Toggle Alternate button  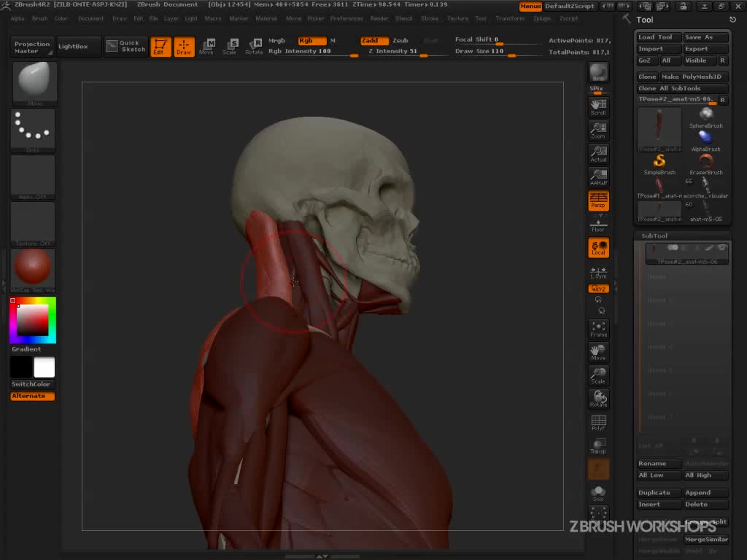32,396
